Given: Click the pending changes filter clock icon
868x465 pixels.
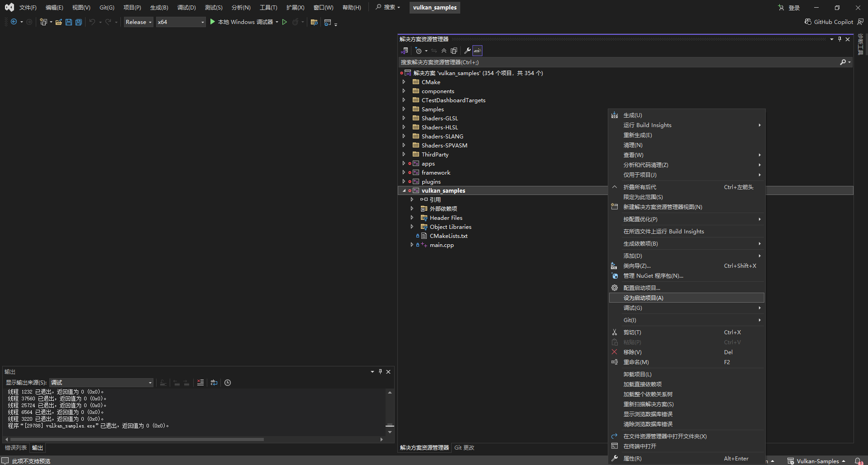Looking at the screenshot, I should (419, 51).
